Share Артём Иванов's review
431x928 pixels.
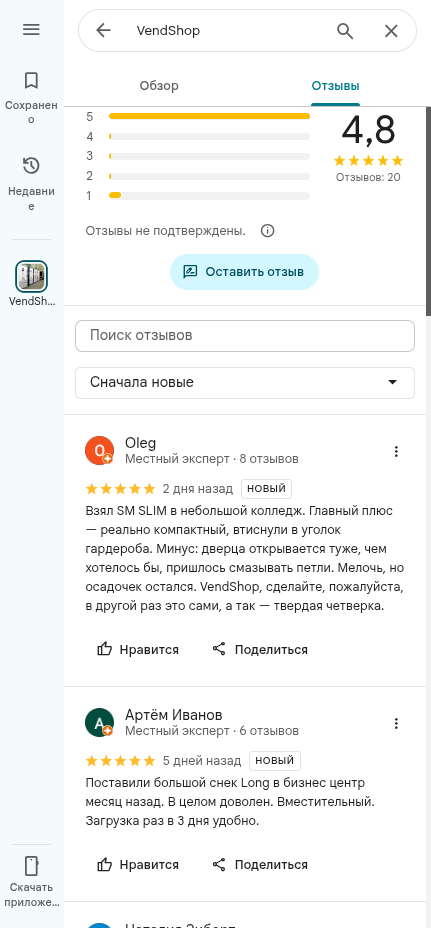[260, 865]
